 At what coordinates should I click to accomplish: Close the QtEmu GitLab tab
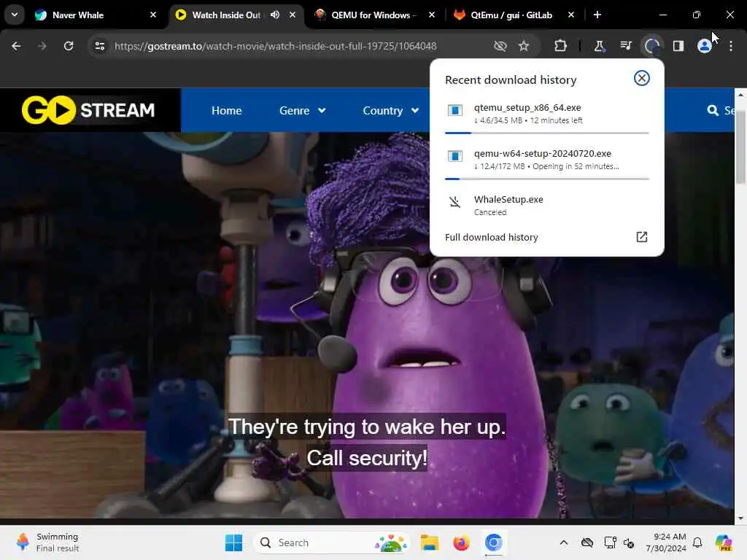click(x=571, y=15)
